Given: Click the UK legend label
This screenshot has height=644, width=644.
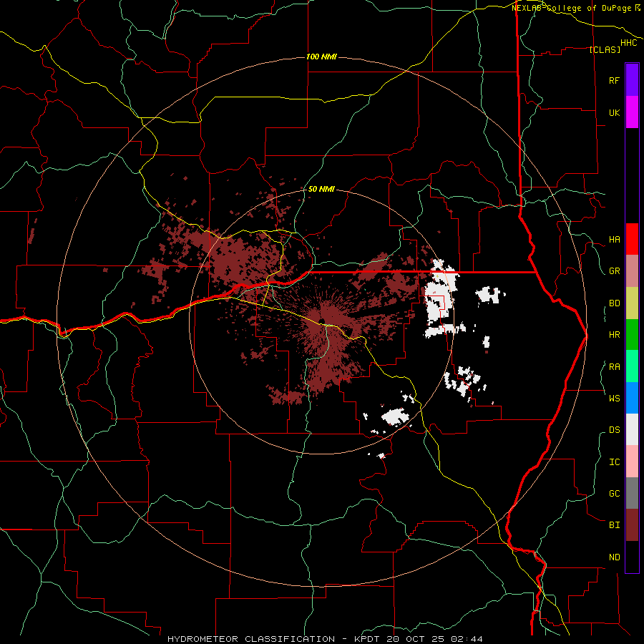Looking at the screenshot, I should (x=614, y=112).
